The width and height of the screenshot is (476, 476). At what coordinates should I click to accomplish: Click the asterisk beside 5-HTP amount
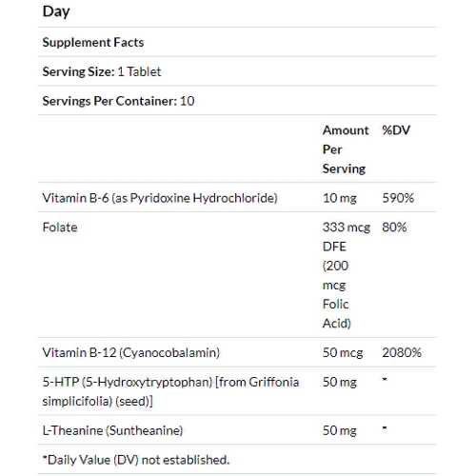[x=385, y=379]
